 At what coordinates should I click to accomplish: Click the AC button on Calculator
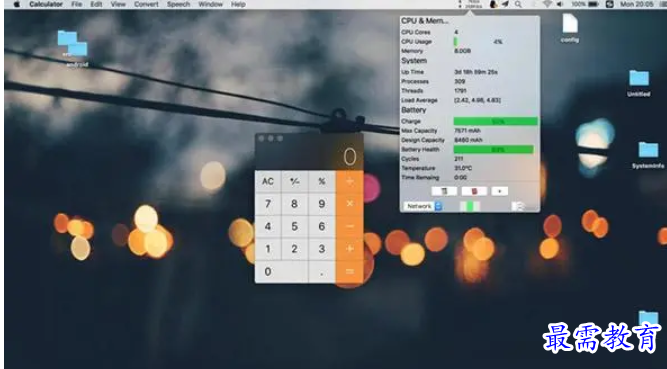tap(268, 181)
